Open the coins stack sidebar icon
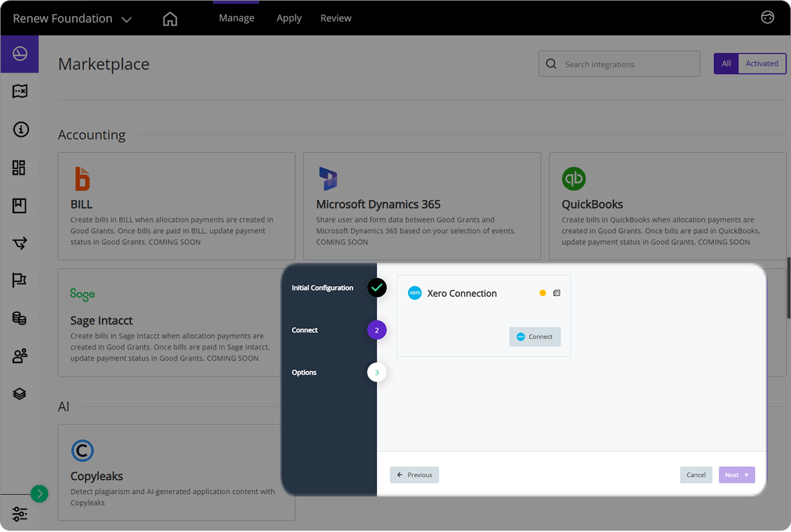The image size is (791, 532). coord(19,318)
